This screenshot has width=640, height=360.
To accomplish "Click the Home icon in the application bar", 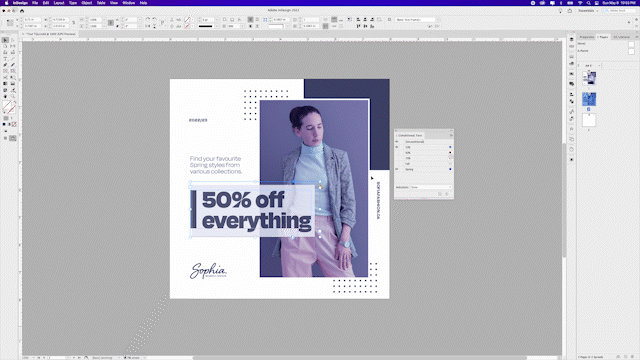I will click(x=22, y=11).
